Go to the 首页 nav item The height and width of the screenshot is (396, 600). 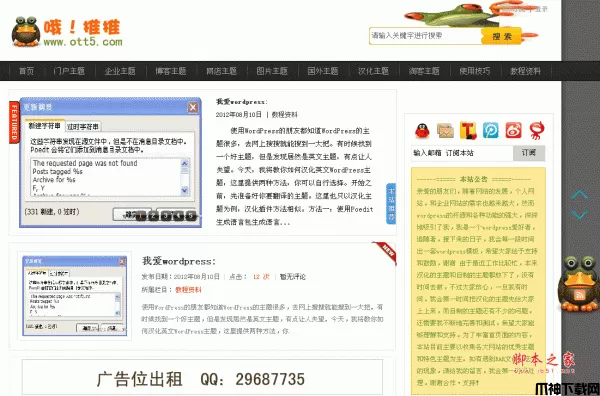[x=26, y=71]
